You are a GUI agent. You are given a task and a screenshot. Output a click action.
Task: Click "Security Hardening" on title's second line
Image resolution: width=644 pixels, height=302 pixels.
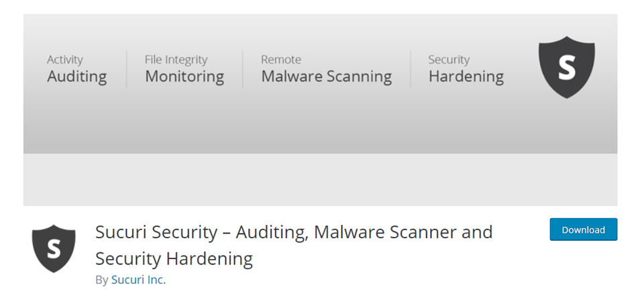(174, 258)
